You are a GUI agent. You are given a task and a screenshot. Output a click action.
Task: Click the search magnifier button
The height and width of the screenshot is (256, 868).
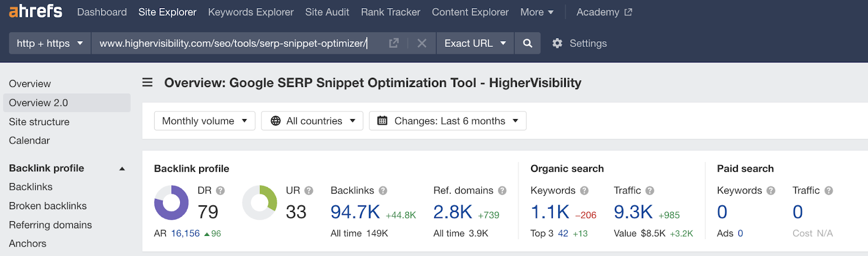[527, 43]
